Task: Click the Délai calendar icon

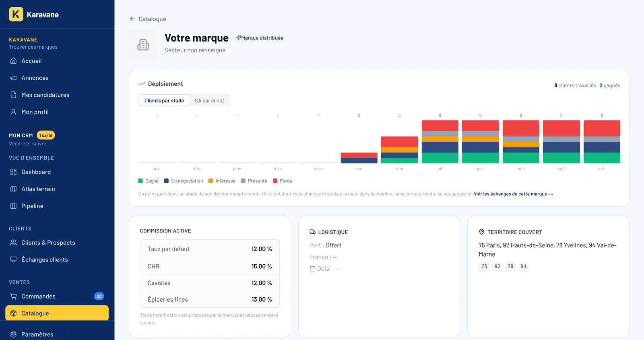Action: pos(312,269)
